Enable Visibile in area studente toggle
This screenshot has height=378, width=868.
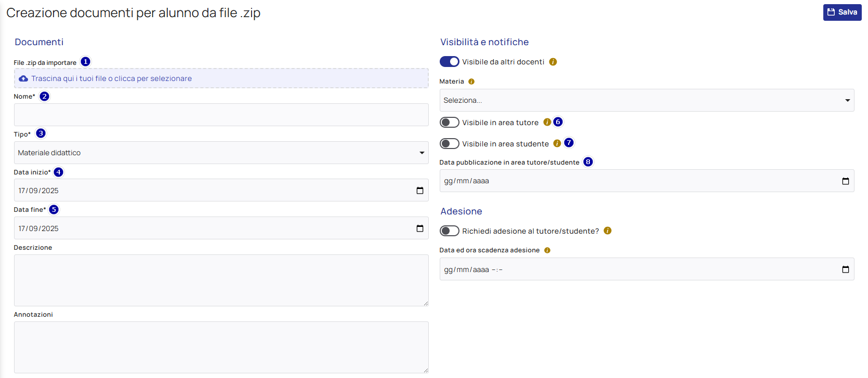[450, 144]
